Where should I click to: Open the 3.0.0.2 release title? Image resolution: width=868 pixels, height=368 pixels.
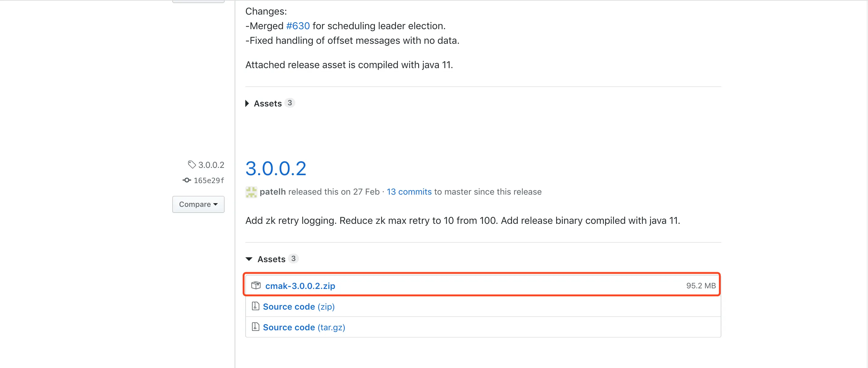pos(276,168)
